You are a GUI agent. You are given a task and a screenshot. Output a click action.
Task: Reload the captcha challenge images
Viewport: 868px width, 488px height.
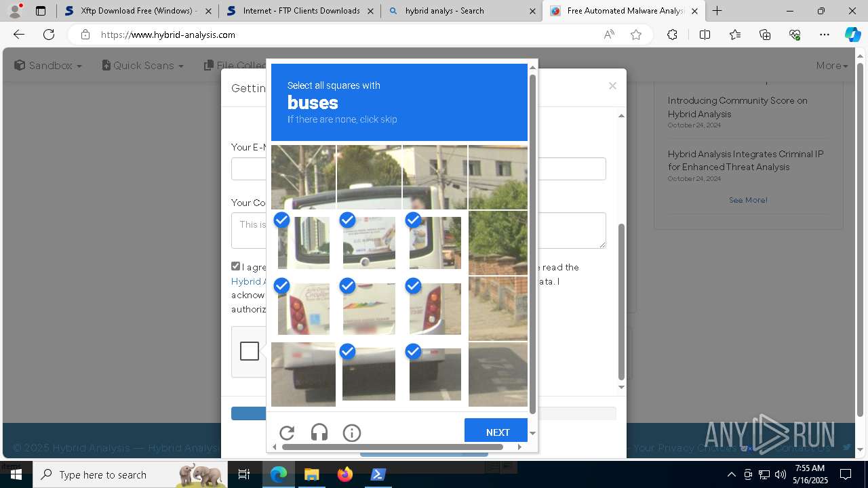tap(287, 432)
